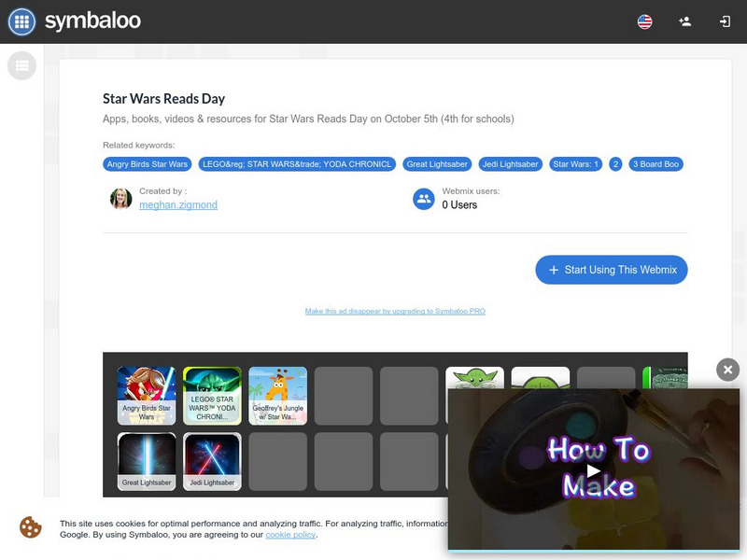Open the Jedi Lightsaber tile
Screen dimensions: 747x560
pos(212,461)
